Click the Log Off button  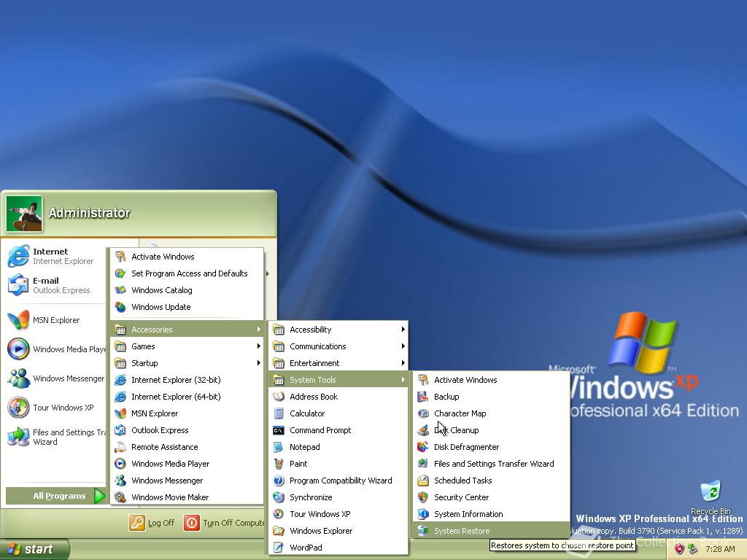(152, 523)
